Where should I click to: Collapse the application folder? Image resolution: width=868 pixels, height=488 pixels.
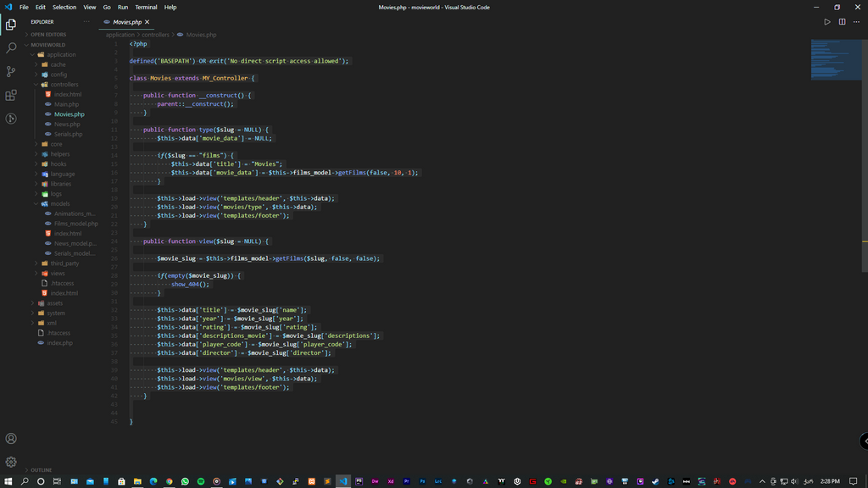pos(61,55)
